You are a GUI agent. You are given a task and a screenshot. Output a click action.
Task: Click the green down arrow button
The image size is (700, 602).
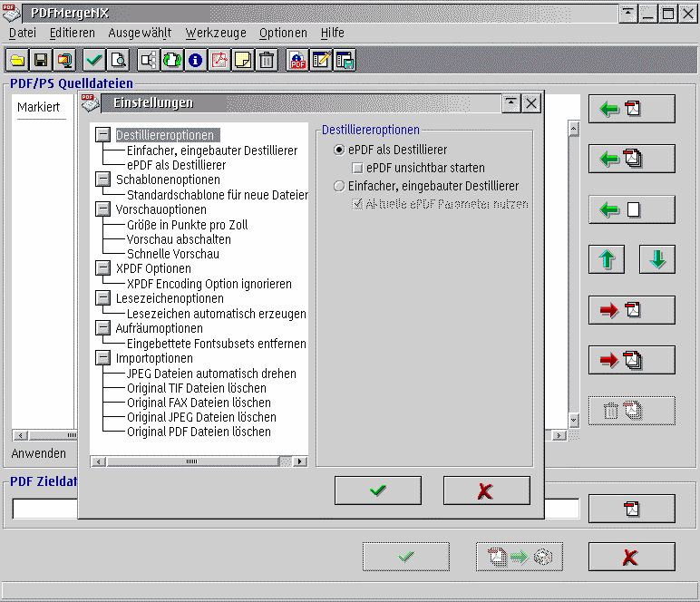(657, 259)
